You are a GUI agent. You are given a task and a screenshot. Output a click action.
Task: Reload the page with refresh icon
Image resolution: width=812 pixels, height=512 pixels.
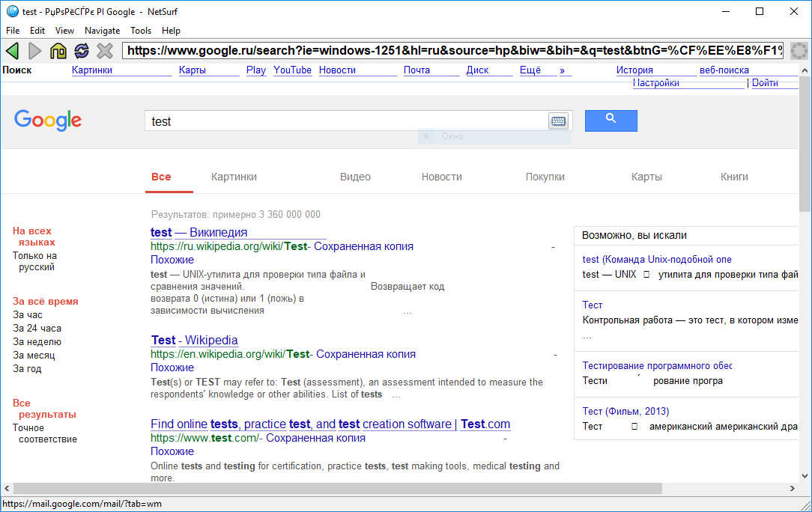point(82,51)
